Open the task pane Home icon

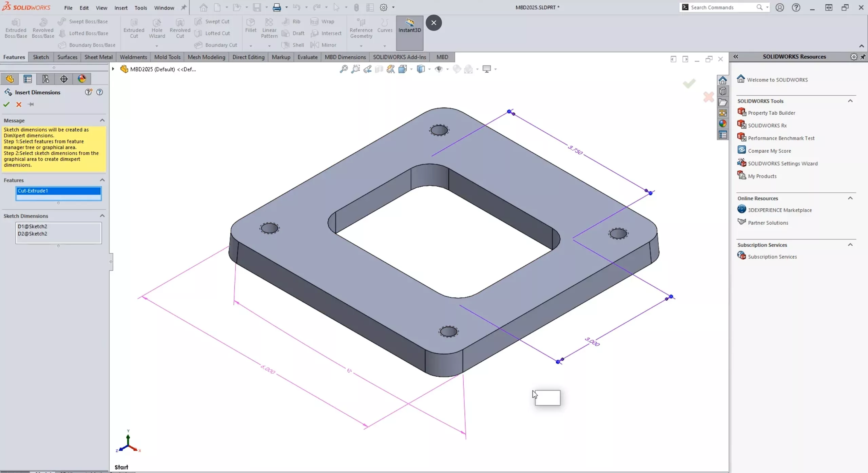(722, 80)
